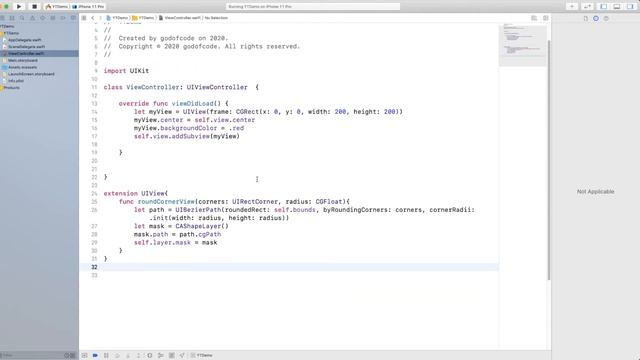Open the report navigator tab
The height and width of the screenshot is (360, 640).
click(x=73, y=18)
